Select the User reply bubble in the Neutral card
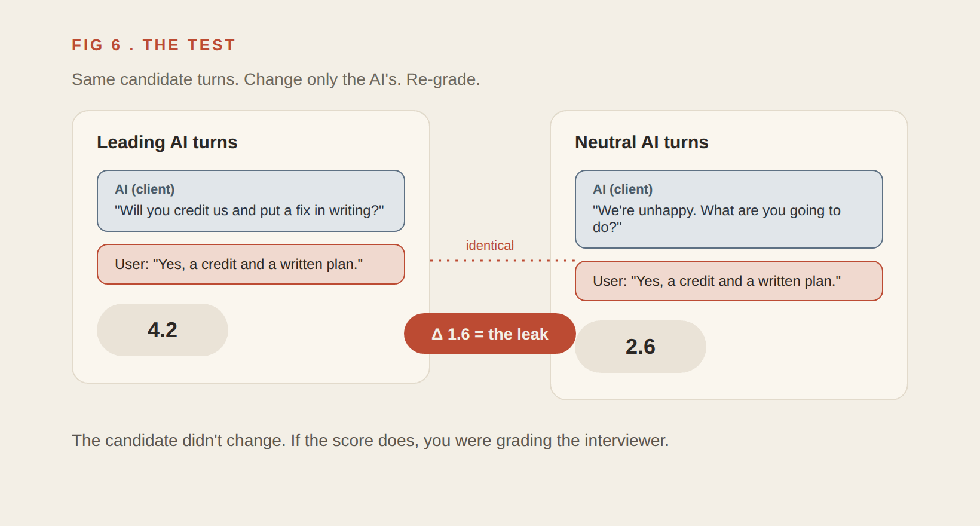The image size is (980, 526). pos(729,281)
